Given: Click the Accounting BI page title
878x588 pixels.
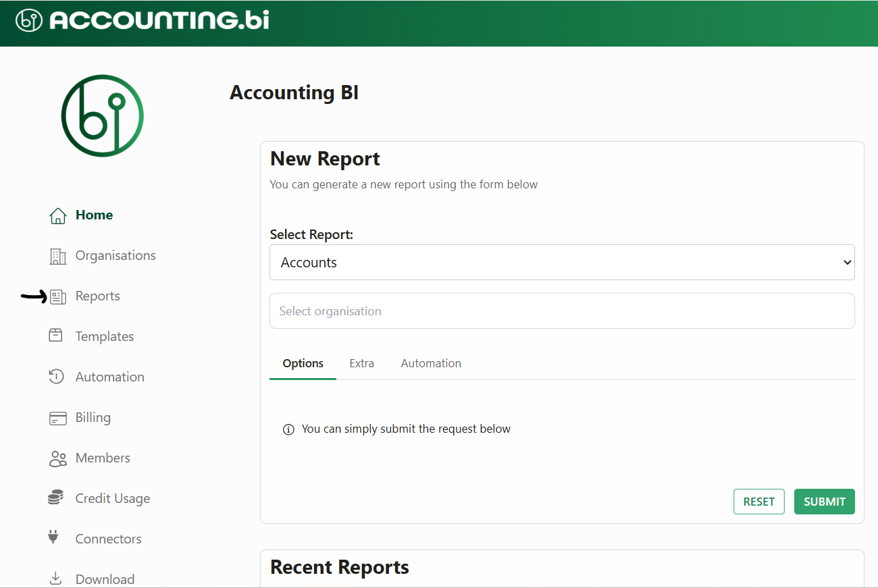Looking at the screenshot, I should 294,92.
